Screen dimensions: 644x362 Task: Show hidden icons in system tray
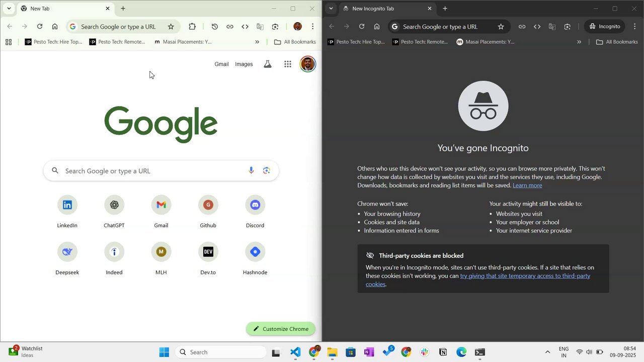pyautogui.click(x=548, y=352)
